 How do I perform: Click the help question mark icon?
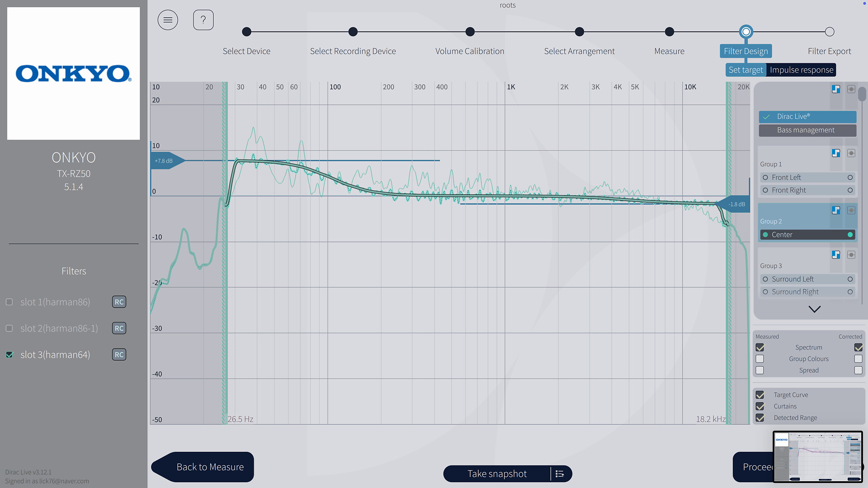[203, 20]
